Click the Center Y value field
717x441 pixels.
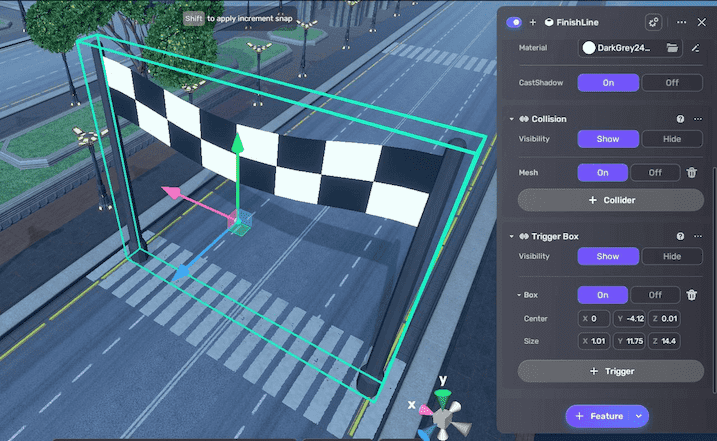coord(632,319)
